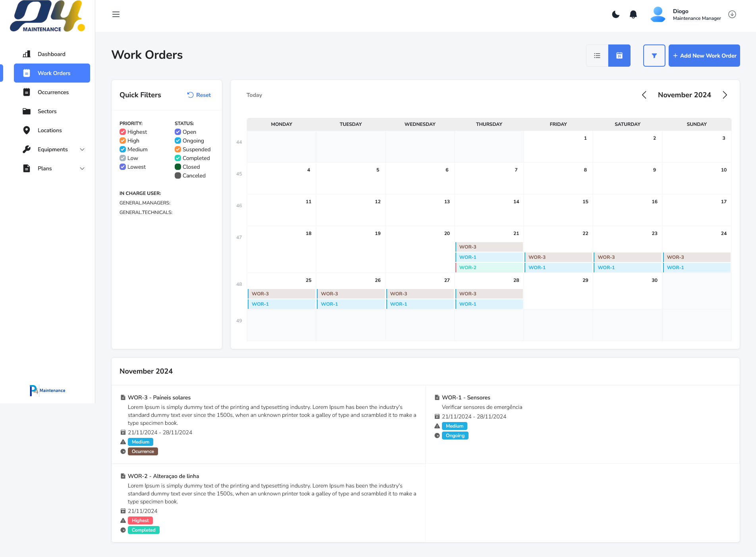Expand the Equipments sidebar section
756x557 pixels.
(82, 149)
